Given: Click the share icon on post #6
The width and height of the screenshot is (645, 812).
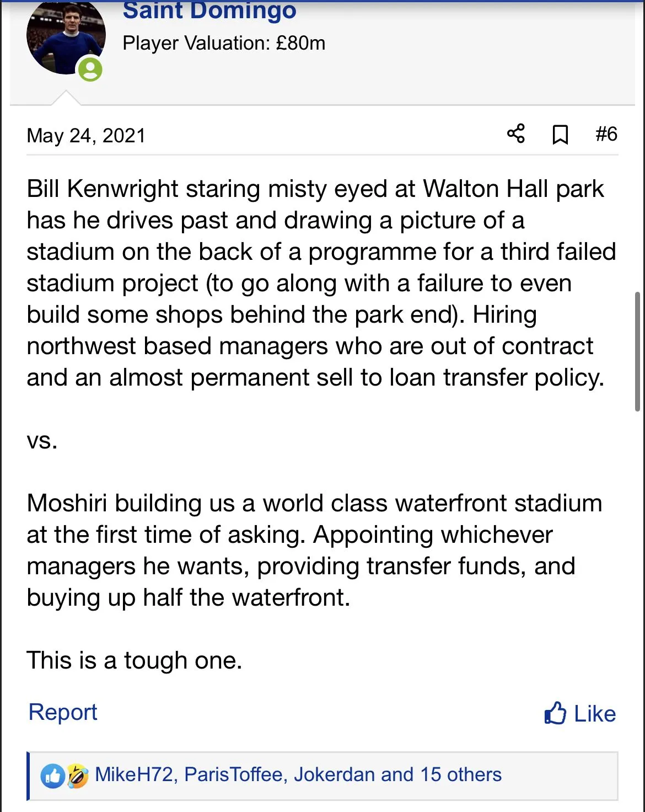Looking at the screenshot, I should pyautogui.click(x=516, y=134).
